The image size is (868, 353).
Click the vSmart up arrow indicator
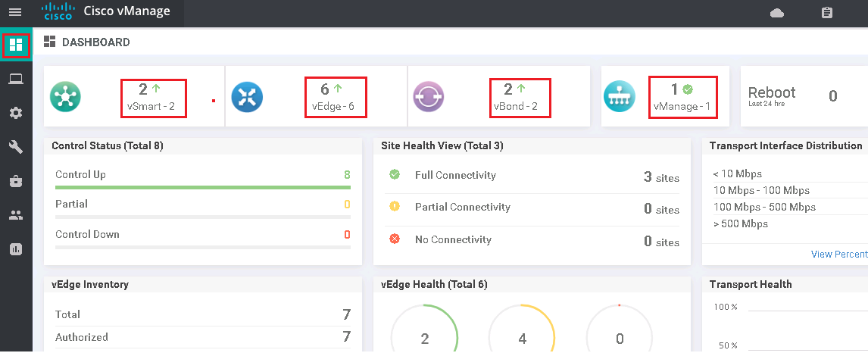point(156,87)
